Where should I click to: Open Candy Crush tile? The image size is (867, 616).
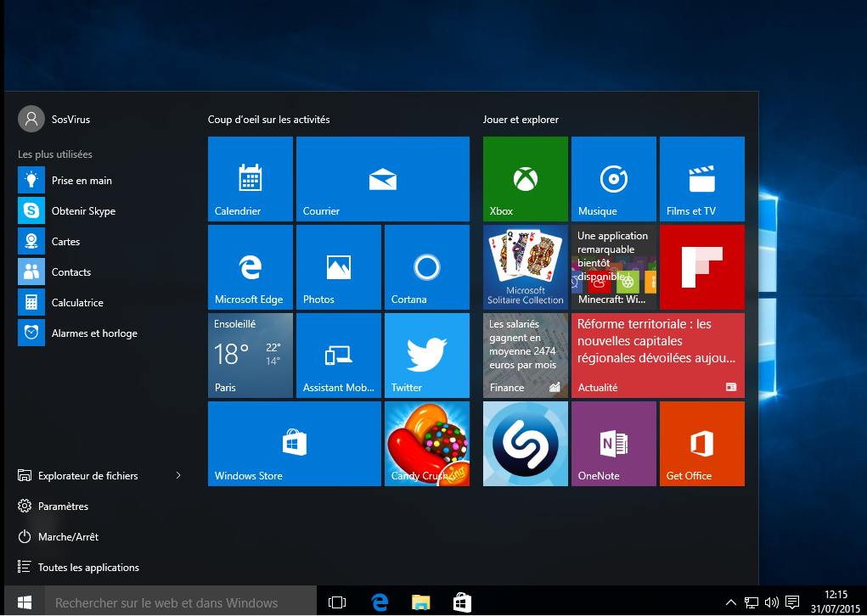426,444
